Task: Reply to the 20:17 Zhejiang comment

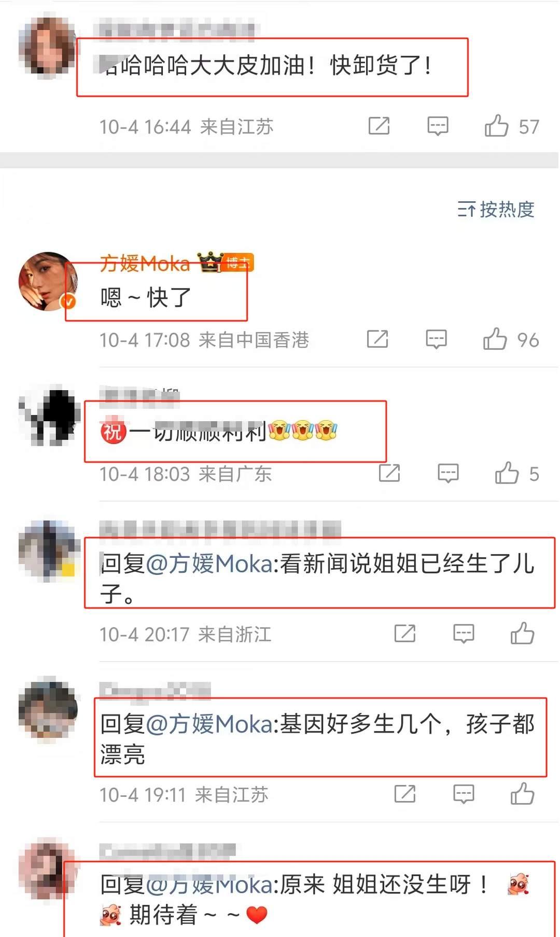Action: (464, 633)
